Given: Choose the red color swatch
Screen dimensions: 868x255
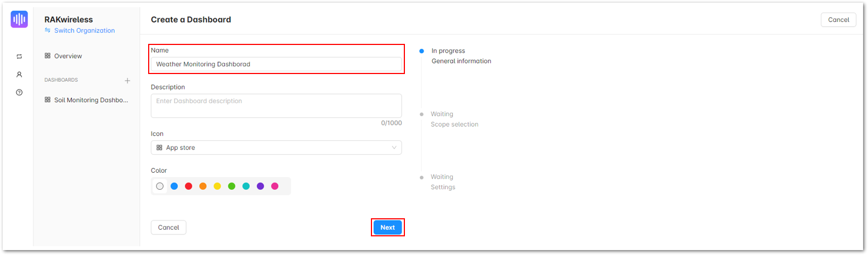Looking at the screenshot, I should pyautogui.click(x=188, y=186).
